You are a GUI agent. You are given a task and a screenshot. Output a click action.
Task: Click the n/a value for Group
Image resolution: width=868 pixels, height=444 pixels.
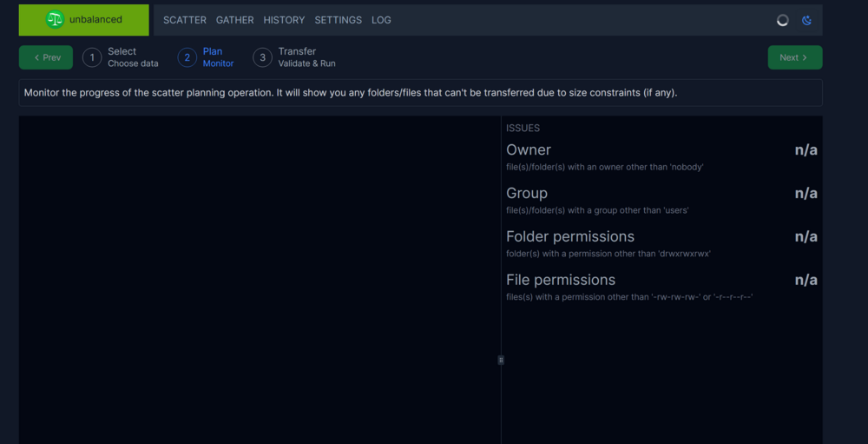(x=806, y=194)
